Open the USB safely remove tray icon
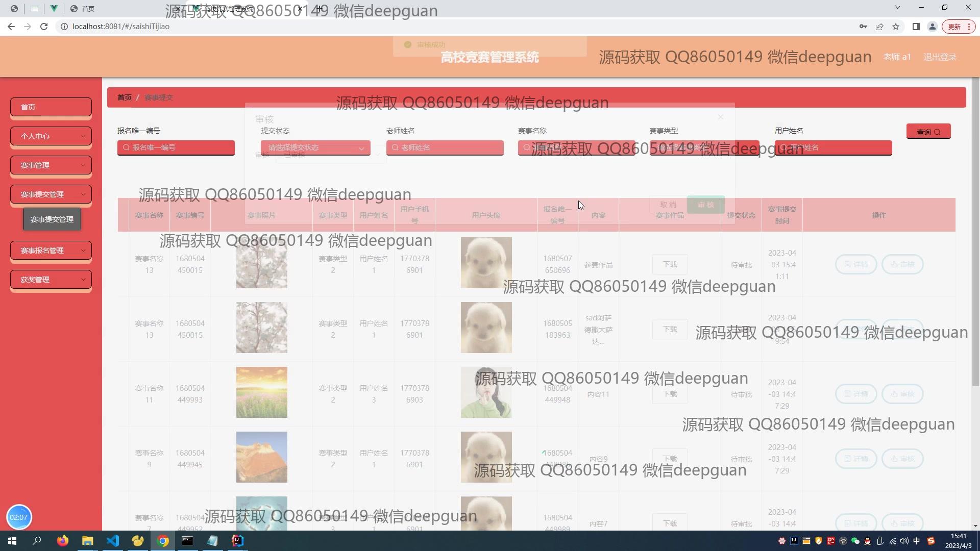 [880, 541]
